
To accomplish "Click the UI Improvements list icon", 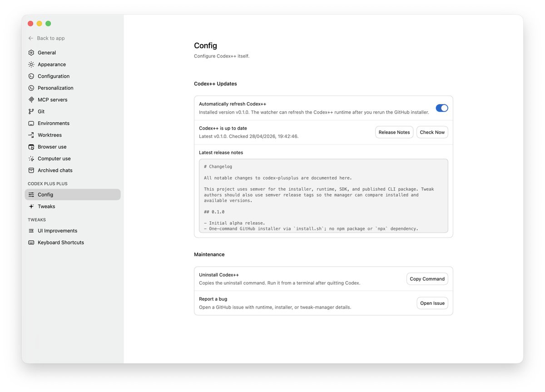I will [31, 231].
